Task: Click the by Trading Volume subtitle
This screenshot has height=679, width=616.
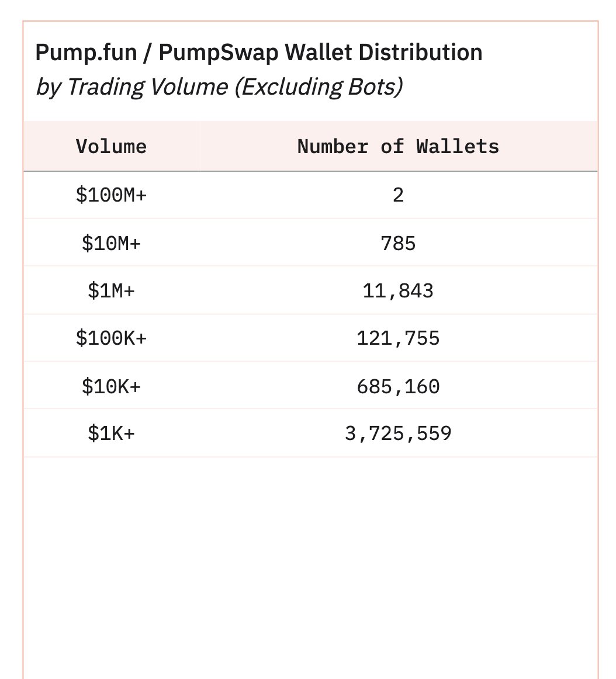Action: [x=219, y=87]
